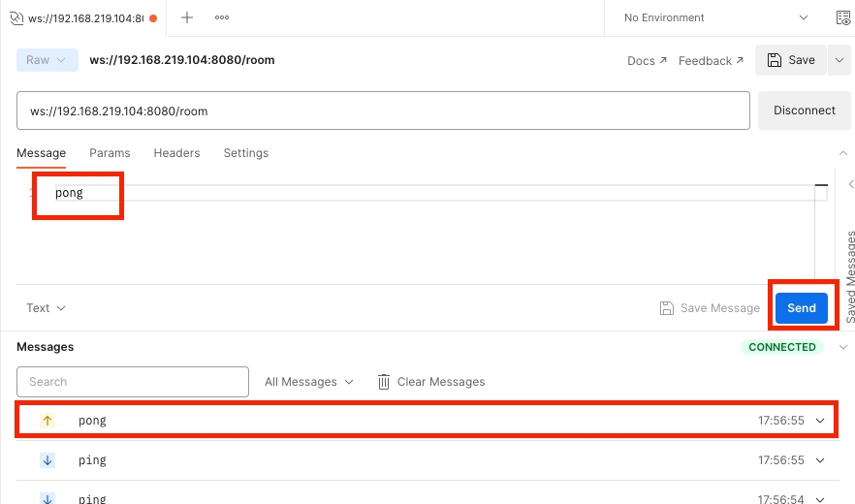Click the CONNECTED status badge

click(782, 347)
